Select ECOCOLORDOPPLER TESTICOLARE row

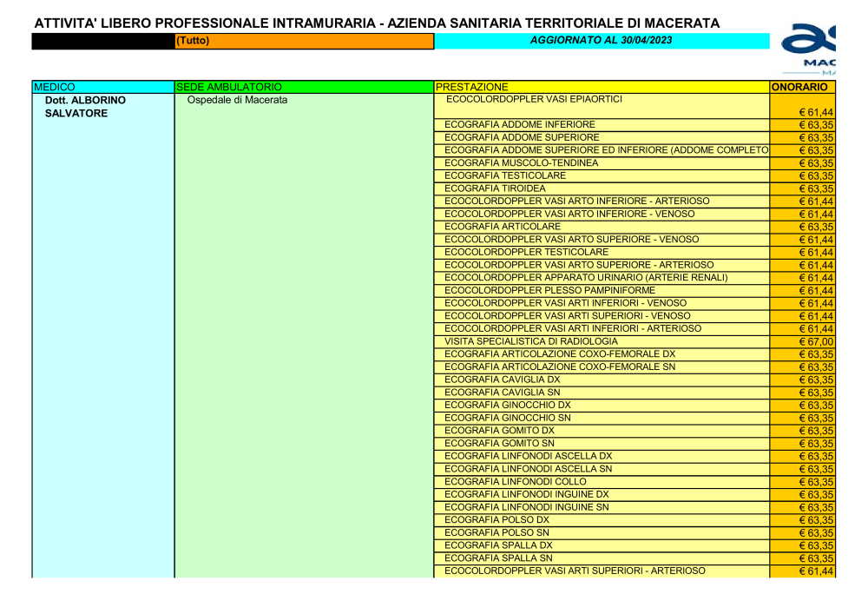click(527, 253)
